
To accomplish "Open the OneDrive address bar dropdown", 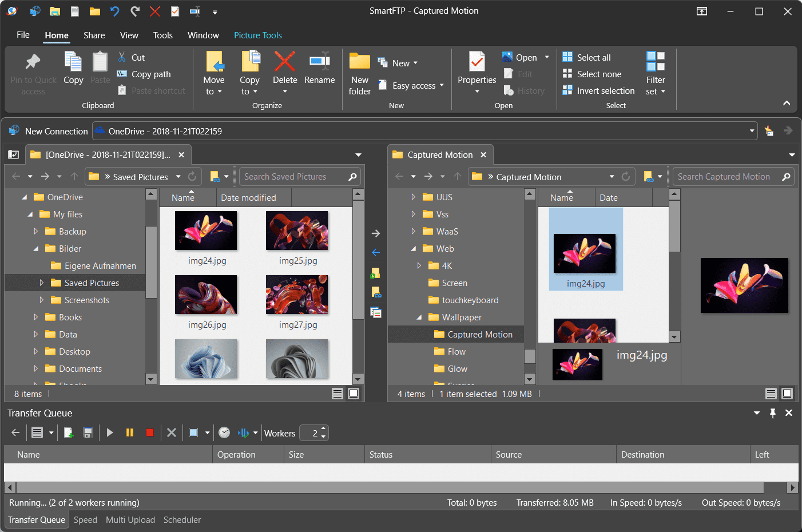I will click(x=752, y=131).
